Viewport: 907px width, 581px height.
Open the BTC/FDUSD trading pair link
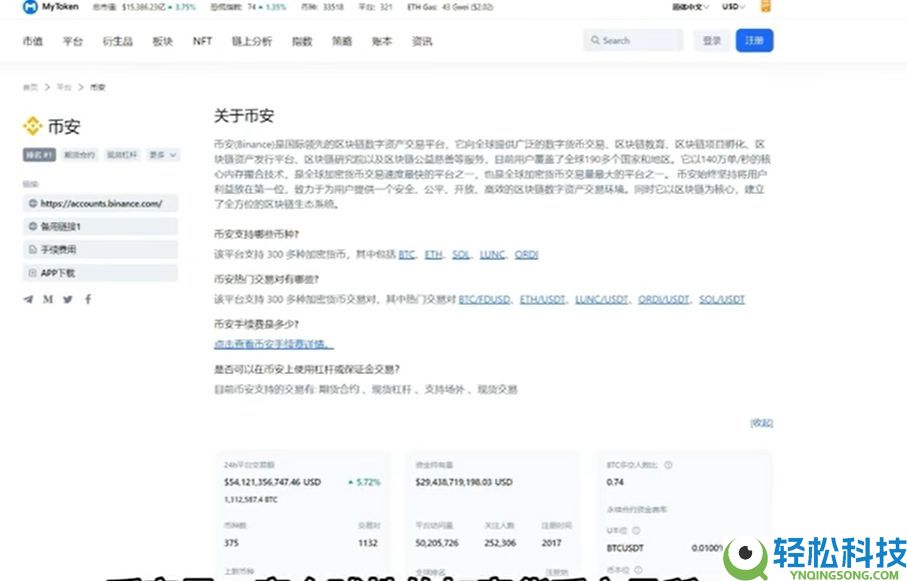(485, 300)
